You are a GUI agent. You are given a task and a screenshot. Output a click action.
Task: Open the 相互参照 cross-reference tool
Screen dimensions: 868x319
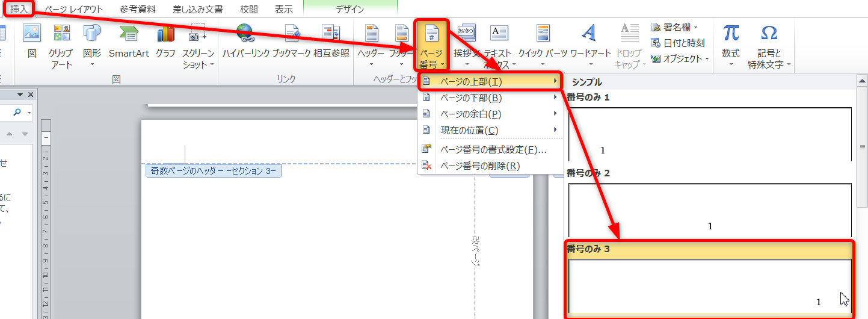point(331,42)
